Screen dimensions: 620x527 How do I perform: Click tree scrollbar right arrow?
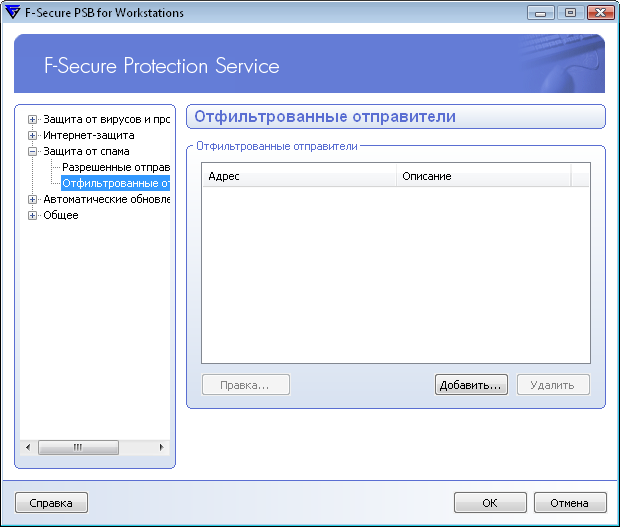pos(161,448)
